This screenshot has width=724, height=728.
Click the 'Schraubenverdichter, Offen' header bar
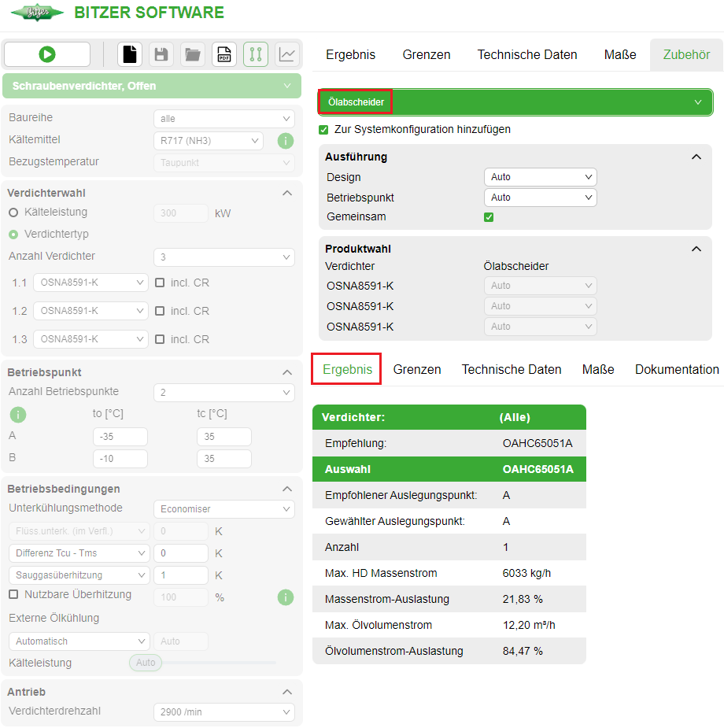pyautogui.click(x=151, y=86)
